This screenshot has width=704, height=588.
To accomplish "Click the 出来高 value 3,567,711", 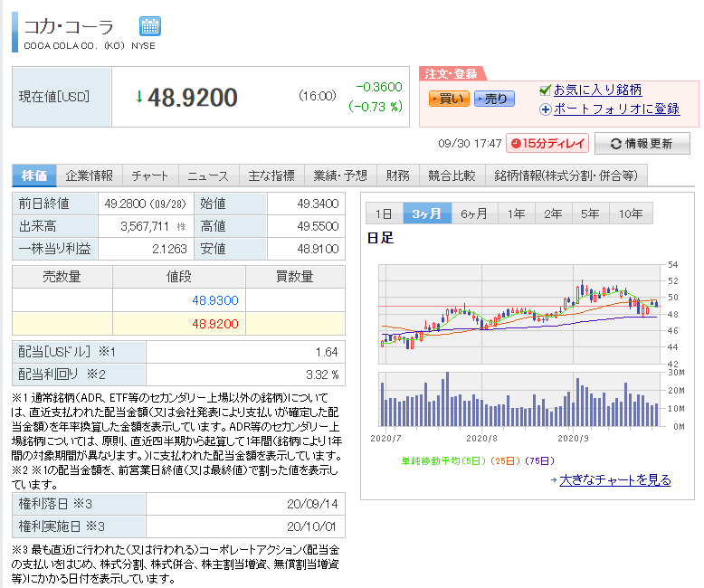I will click(x=145, y=226).
